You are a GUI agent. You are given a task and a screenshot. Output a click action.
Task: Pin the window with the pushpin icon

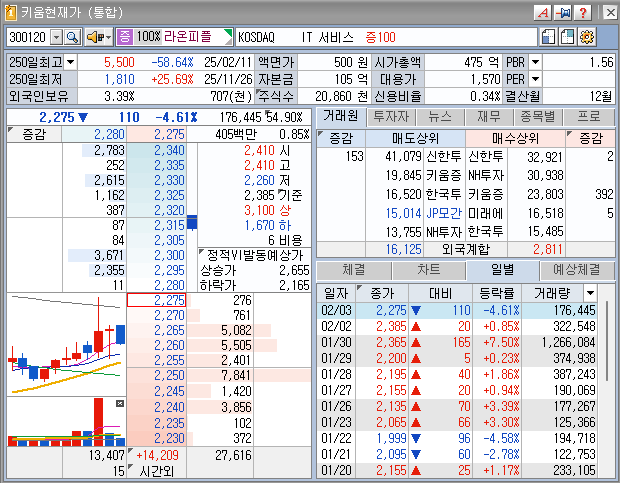[x=563, y=13]
